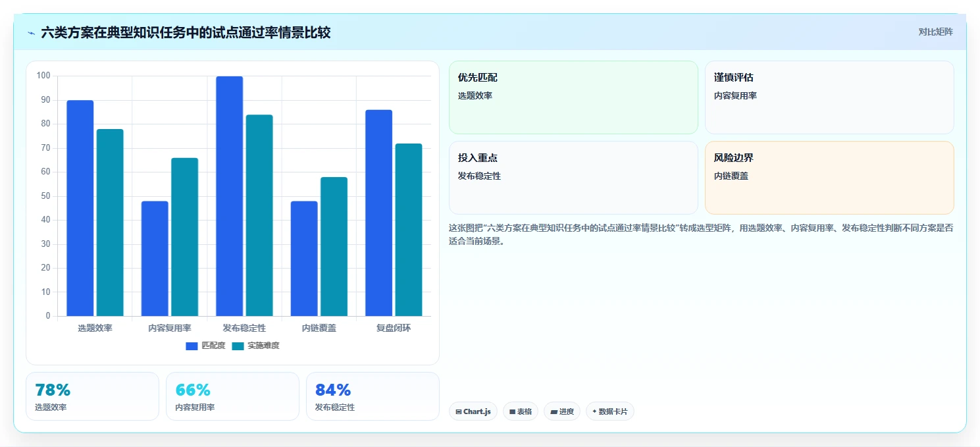Click the blue 匹配度 bar for 内链覆盖
Screen dimensions: 980x447
(x=304, y=259)
